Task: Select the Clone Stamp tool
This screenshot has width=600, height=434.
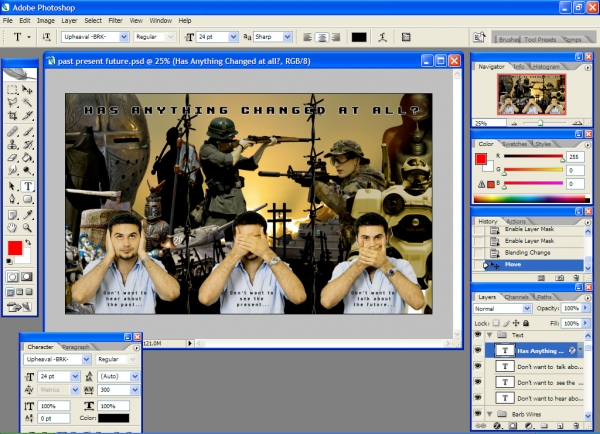Action: tap(12, 144)
